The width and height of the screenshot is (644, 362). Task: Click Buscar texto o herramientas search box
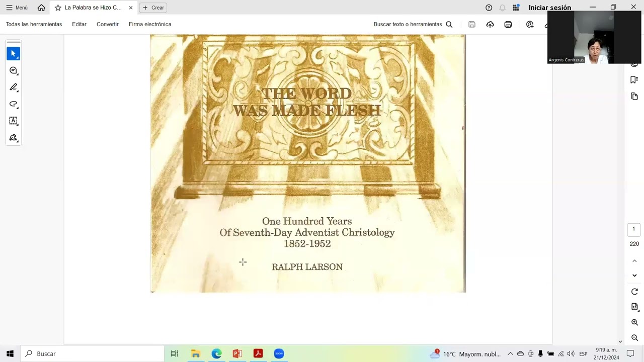coord(413,24)
